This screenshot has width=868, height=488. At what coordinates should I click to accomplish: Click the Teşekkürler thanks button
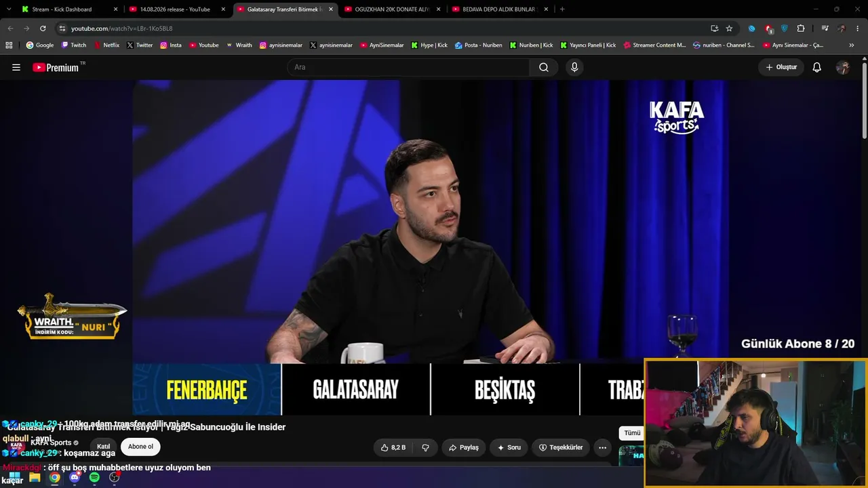(561, 447)
